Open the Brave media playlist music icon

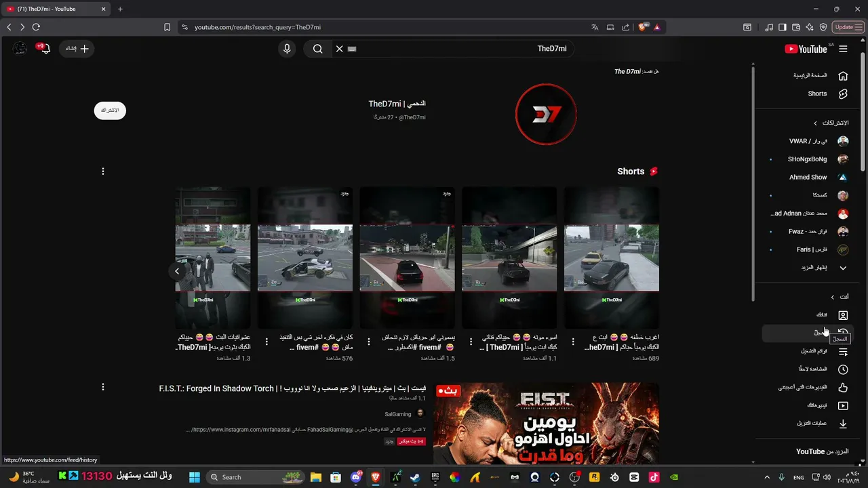[x=769, y=27]
